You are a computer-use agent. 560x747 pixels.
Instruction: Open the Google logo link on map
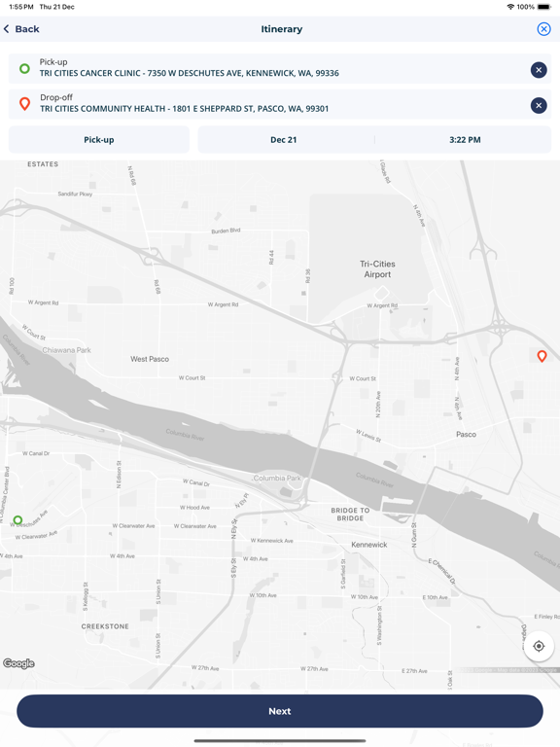[19, 663]
